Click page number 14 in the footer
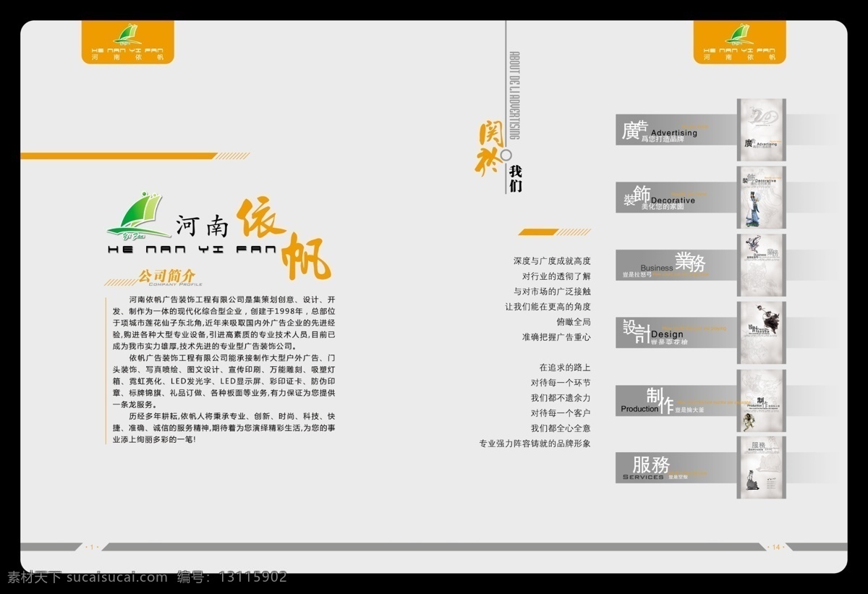 coord(776,547)
